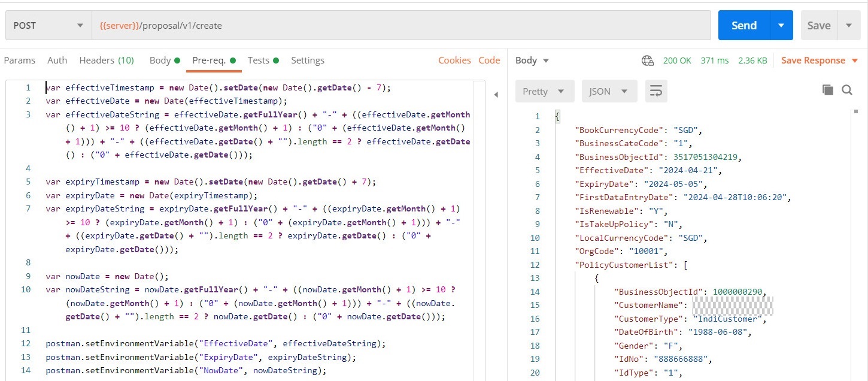Click the "PolicyCustomerList" response line
This screenshot has height=381, width=868.
631,265
